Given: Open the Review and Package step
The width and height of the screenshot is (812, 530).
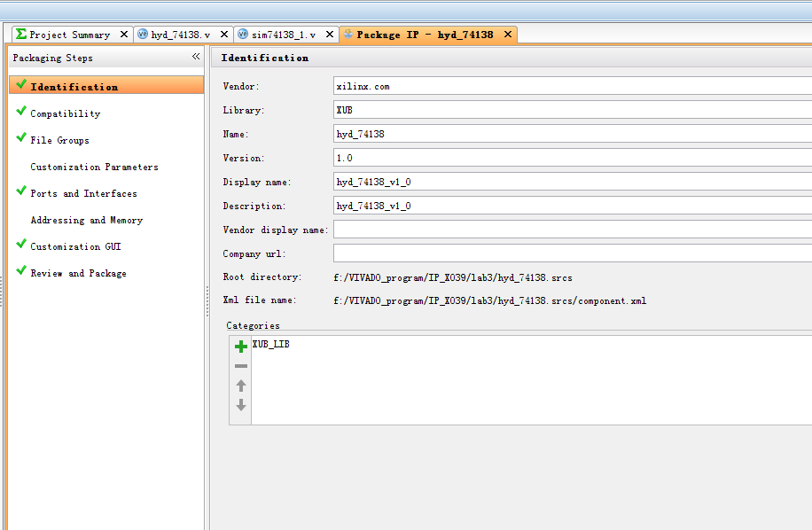Looking at the screenshot, I should tap(78, 273).
